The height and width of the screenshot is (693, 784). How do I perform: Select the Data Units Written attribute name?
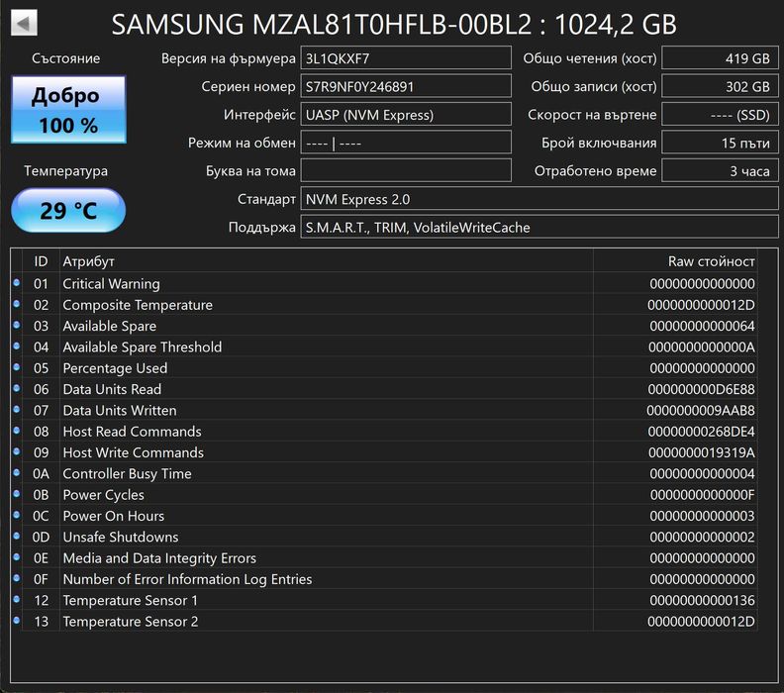click(120, 411)
